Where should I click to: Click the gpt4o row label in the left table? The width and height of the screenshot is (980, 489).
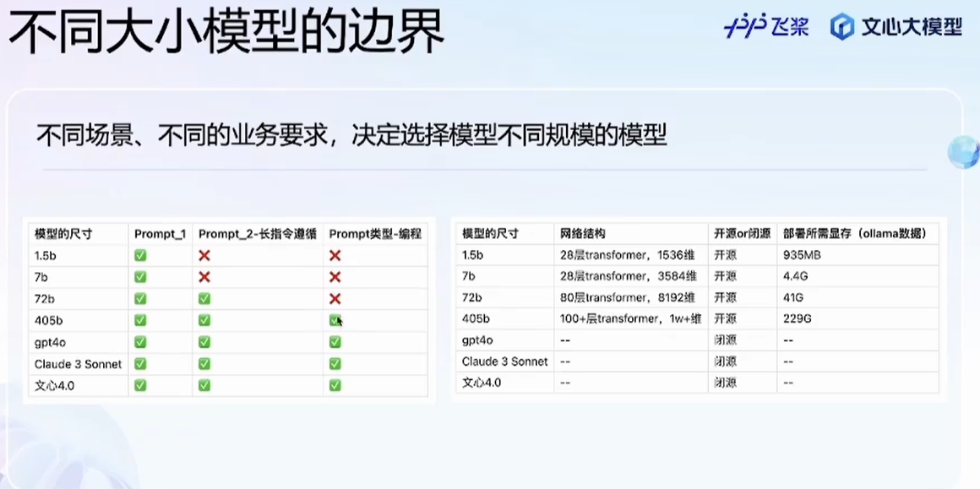tap(51, 342)
